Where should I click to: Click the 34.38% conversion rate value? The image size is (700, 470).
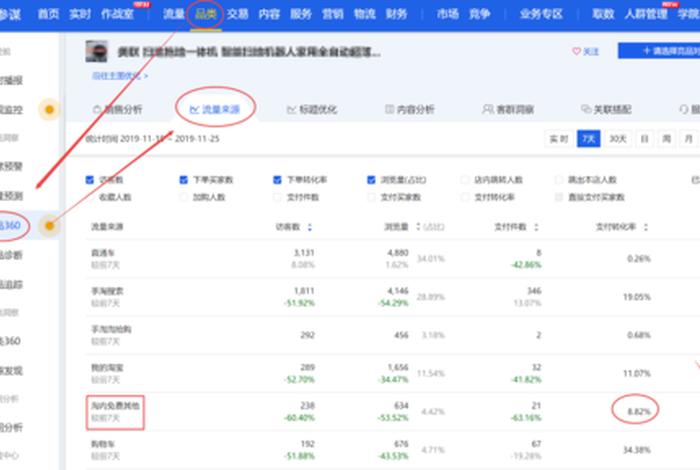[637, 449]
